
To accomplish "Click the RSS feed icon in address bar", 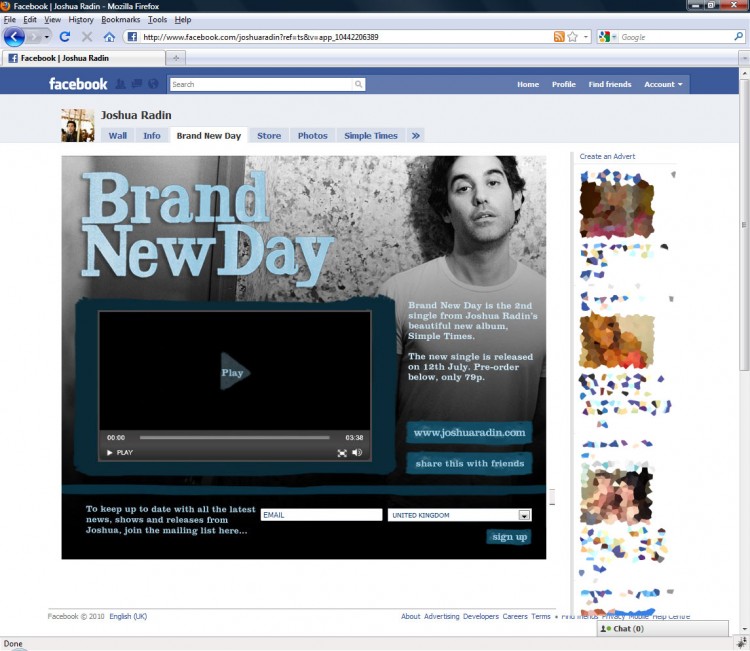I will click(559, 37).
